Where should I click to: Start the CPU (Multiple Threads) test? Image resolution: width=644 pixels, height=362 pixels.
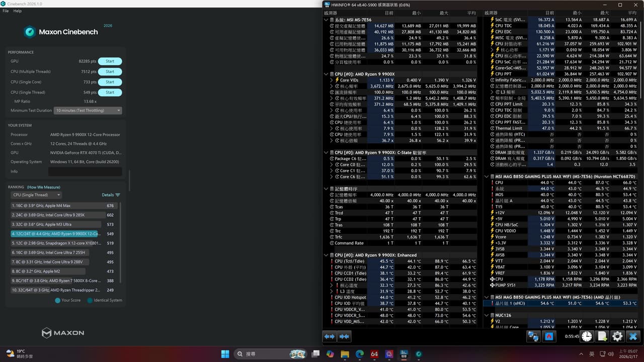coord(110,71)
